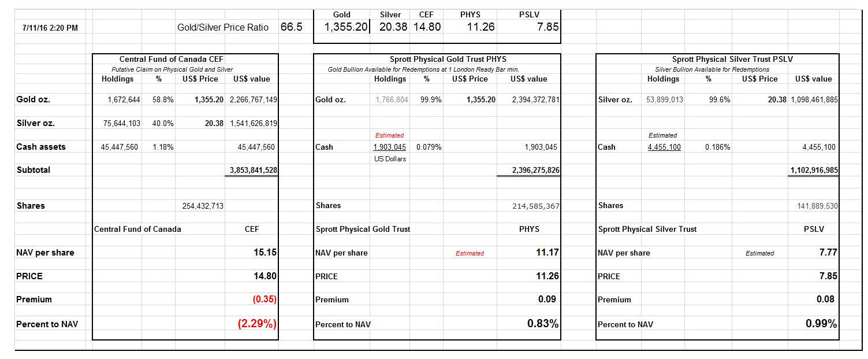Image resolution: width=868 pixels, height=359 pixels.
Task: Select the silver value 1,541,626,819
Action: pyautogui.click(x=253, y=123)
